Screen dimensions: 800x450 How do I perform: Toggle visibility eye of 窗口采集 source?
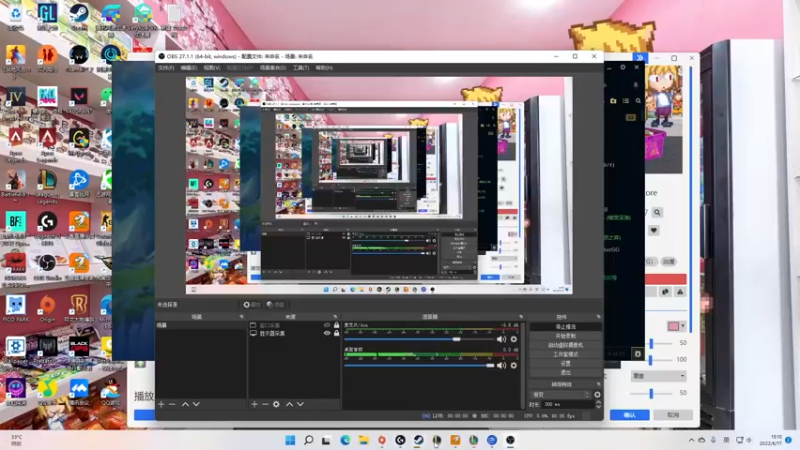(x=327, y=325)
